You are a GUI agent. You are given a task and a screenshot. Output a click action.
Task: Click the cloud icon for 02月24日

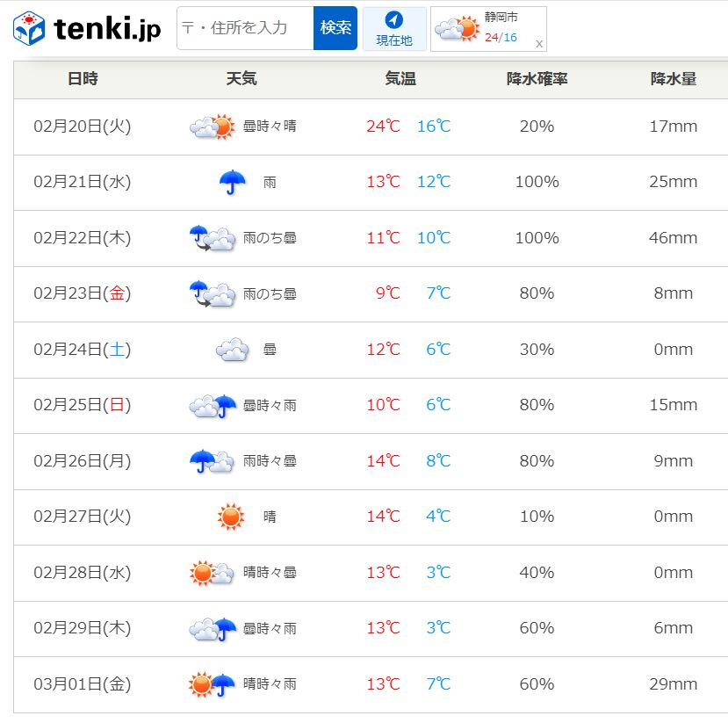(x=233, y=350)
